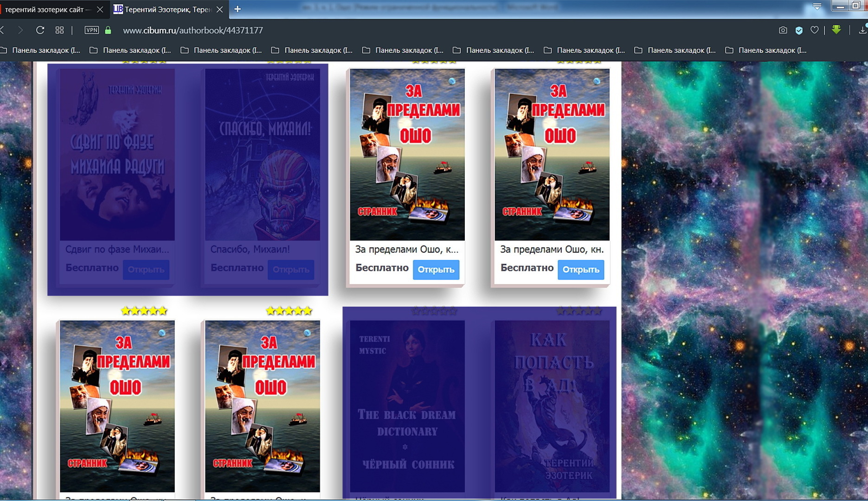Screen dimensions: 868x501
Task: Click the green padlock security icon
Action: tap(108, 30)
